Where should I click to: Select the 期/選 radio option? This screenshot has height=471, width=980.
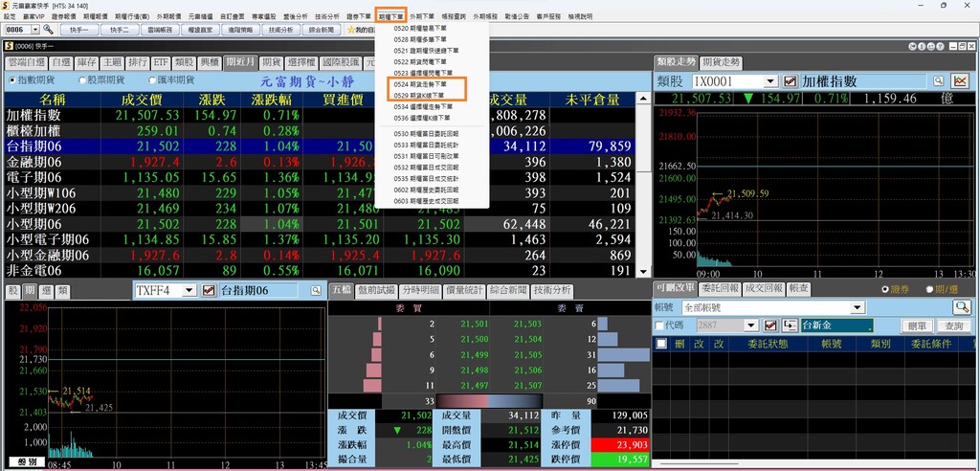pyautogui.click(x=929, y=290)
